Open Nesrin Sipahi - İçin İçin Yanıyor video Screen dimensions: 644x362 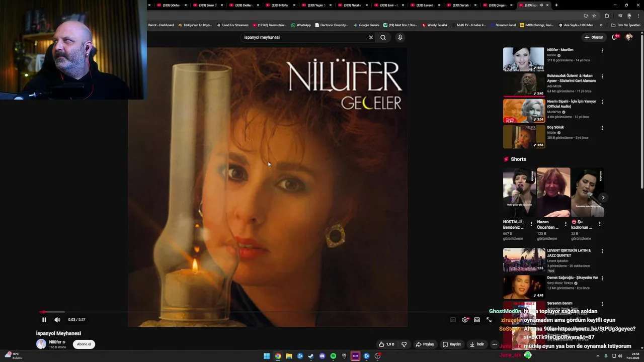[x=524, y=111]
